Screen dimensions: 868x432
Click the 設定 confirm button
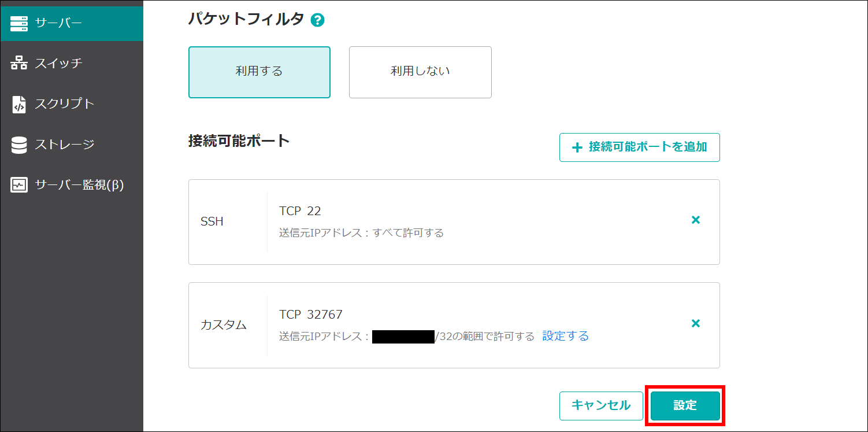click(x=685, y=405)
